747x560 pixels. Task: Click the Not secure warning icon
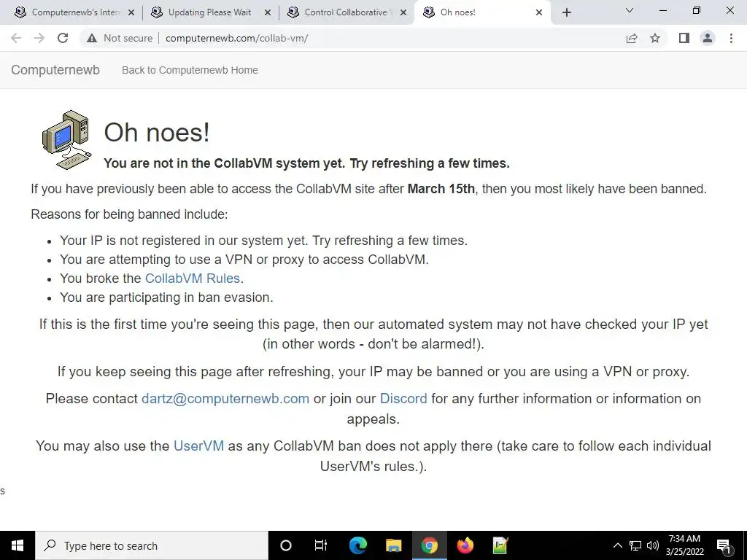92,38
